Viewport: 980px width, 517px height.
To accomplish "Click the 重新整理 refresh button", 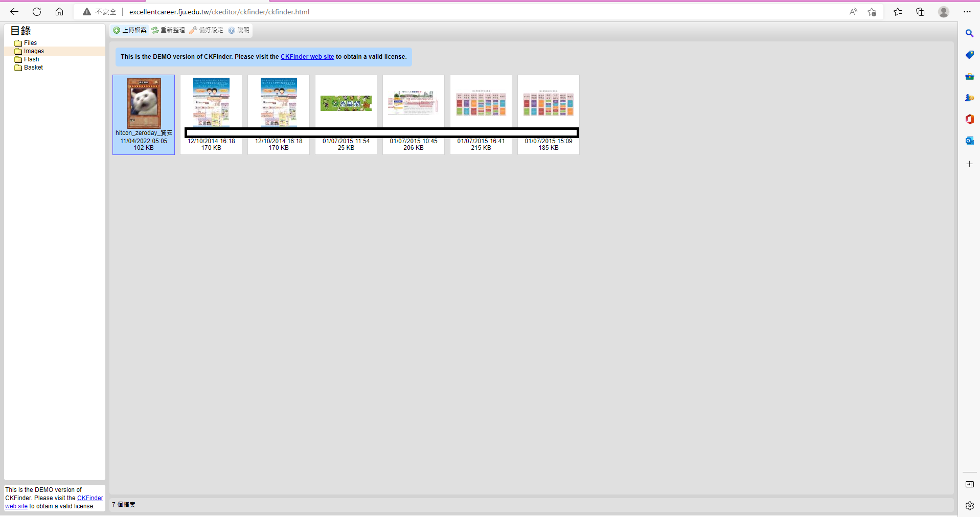I will (x=168, y=30).
